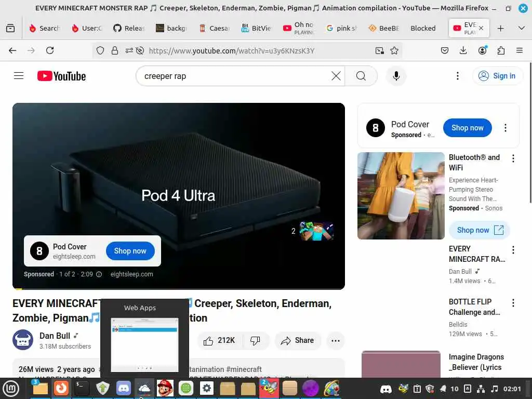Viewport: 532px width, 399px height.
Task: Open the Firefox extensions puzzle icon
Action: pos(501,50)
